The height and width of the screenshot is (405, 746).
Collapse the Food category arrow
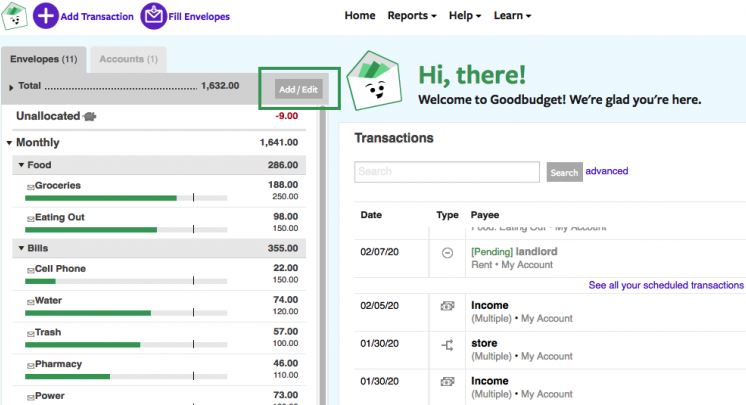(21, 165)
